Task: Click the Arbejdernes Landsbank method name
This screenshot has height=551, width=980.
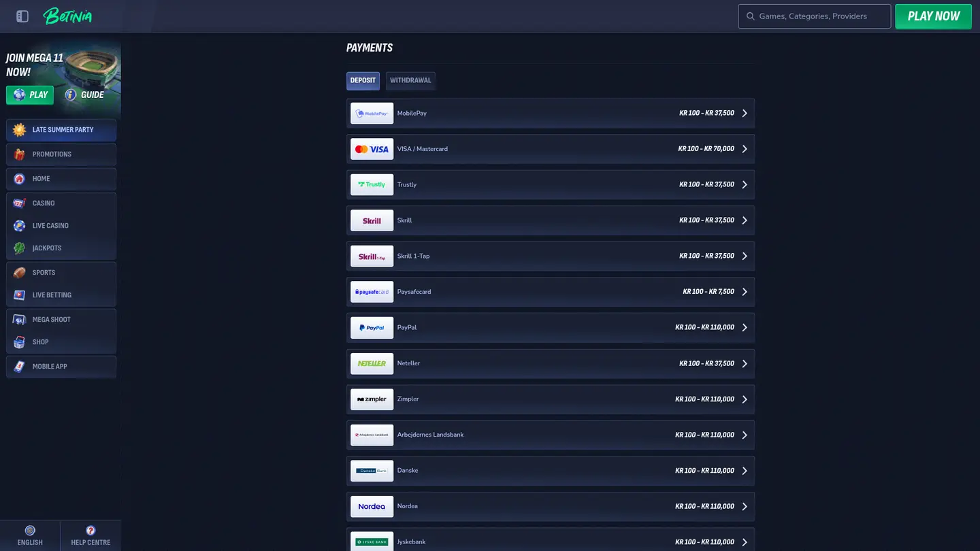Action: 430,435
